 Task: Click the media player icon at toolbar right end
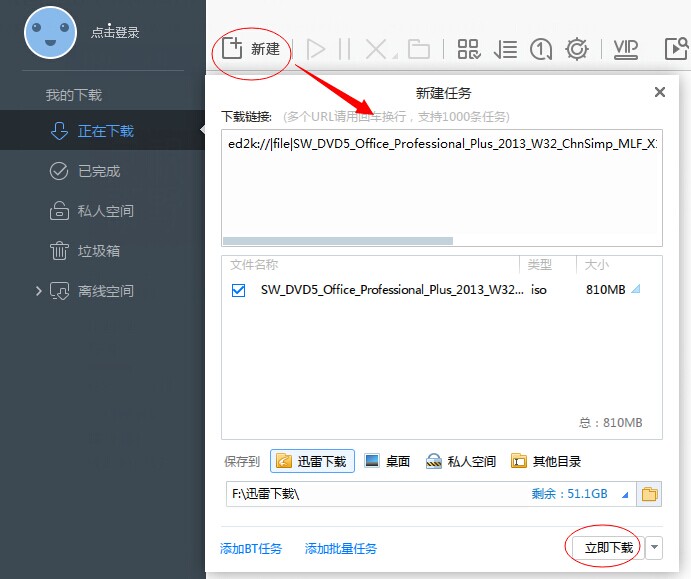tap(676, 49)
